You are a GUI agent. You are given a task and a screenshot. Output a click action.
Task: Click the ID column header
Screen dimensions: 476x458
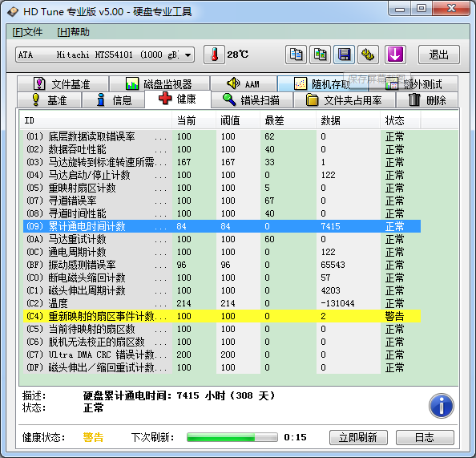pos(95,120)
